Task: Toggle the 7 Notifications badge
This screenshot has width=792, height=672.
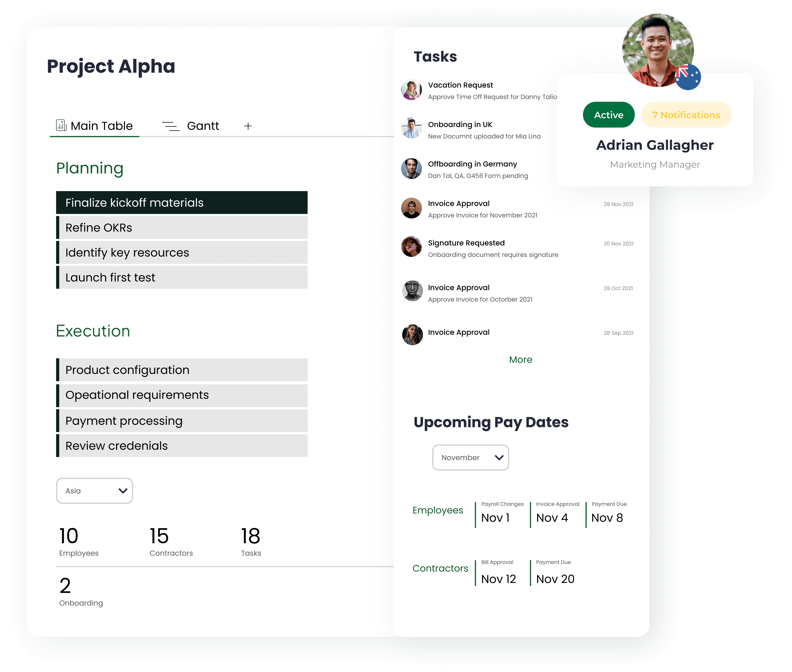Action: pyautogui.click(x=686, y=115)
